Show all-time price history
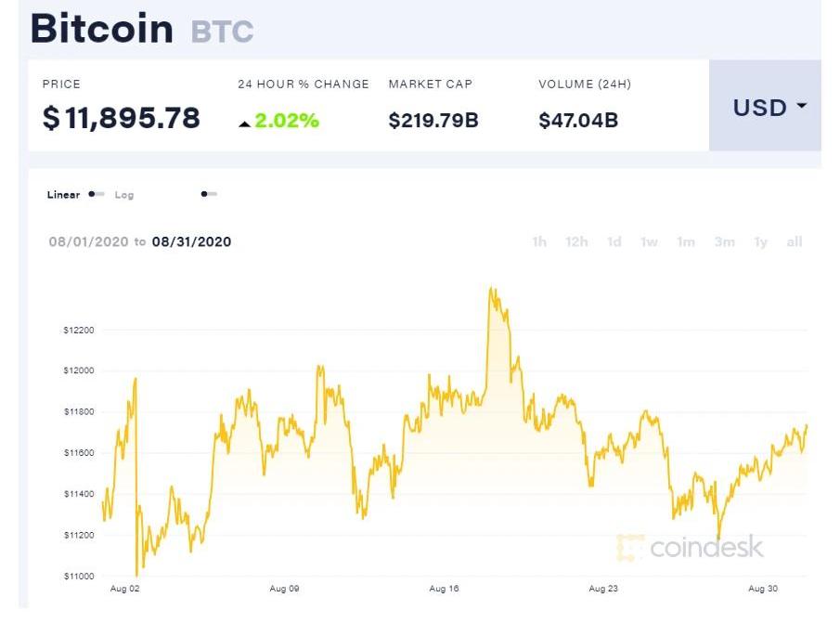The width and height of the screenshot is (840, 636). [795, 242]
